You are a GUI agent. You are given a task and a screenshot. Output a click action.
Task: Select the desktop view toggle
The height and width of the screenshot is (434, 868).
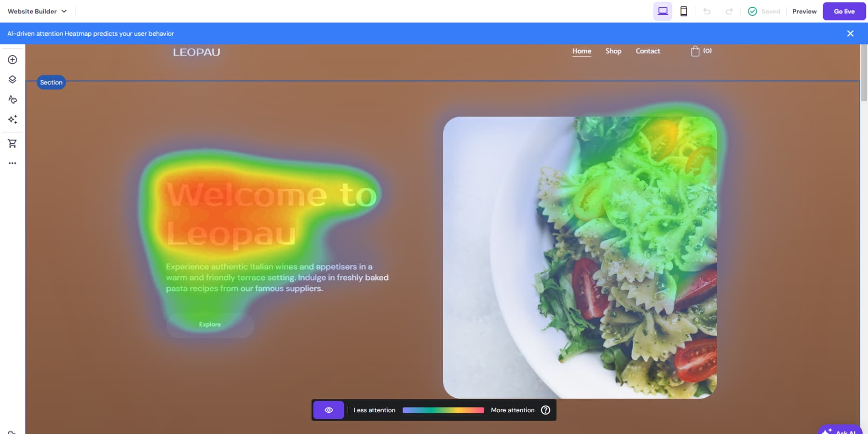coord(663,11)
